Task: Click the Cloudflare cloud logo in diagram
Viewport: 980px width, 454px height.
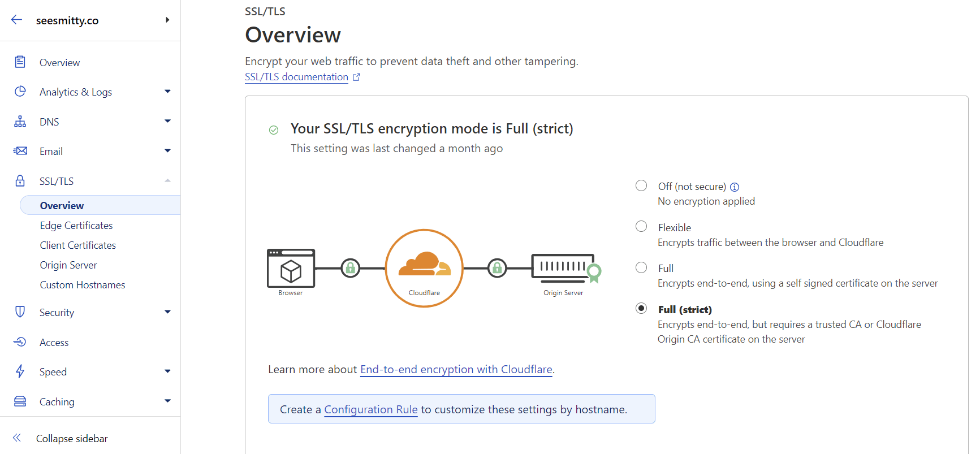Action: click(425, 264)
